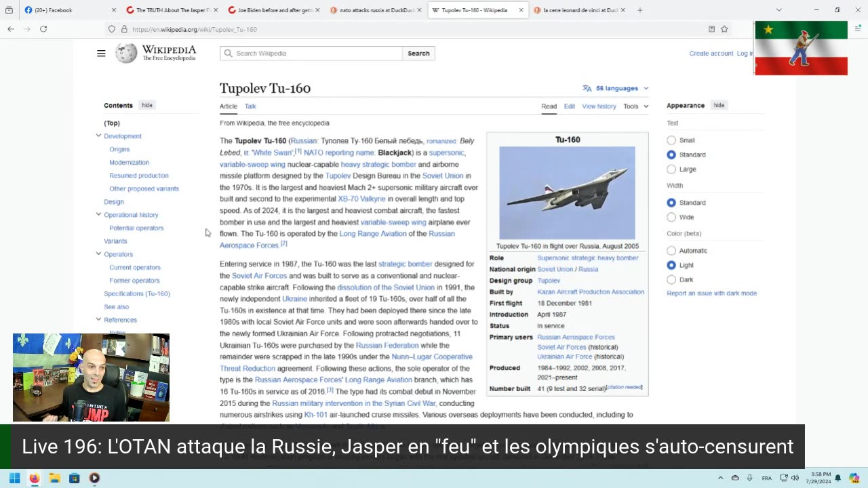Click the media player taskbar icon
Viewport: 868px width, 488px height.
94,478
